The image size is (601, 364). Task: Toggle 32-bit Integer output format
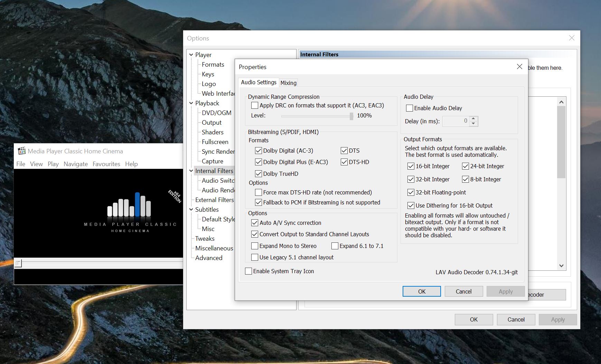click(411, 179)
